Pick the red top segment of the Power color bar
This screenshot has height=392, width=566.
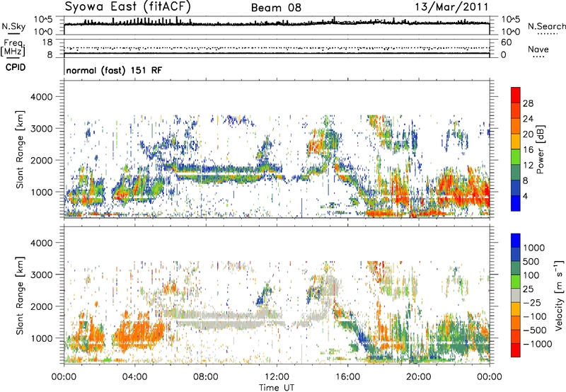516,95
